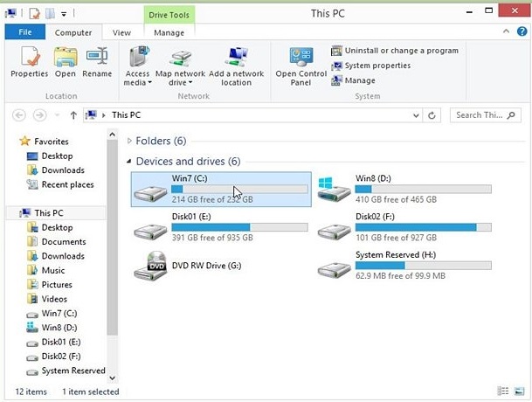This screenshot has height=402, width=532.
Task: Switch to the View ribbon tab
Action: pos(121,32)
